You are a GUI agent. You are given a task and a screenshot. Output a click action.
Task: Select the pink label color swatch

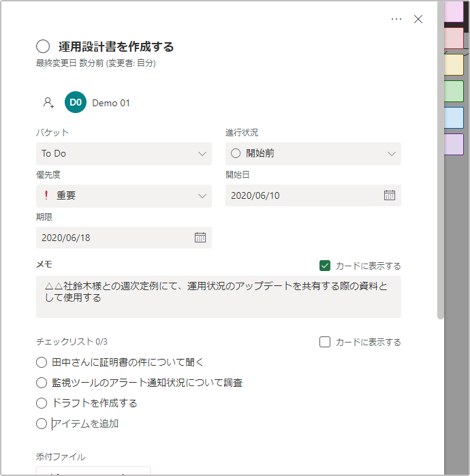454,12
